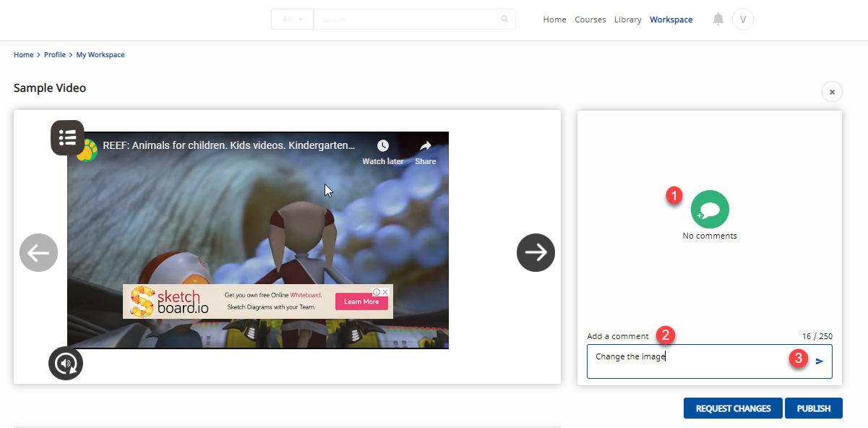
Task: Click the Request Changes button
Action: pyautogui.click(x=733, y=408)
